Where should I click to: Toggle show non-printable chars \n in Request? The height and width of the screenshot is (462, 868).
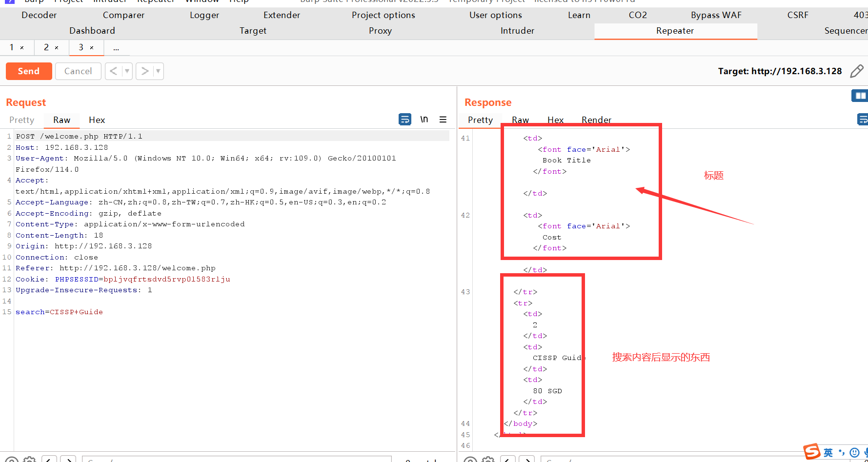click(x=424, y=120)
